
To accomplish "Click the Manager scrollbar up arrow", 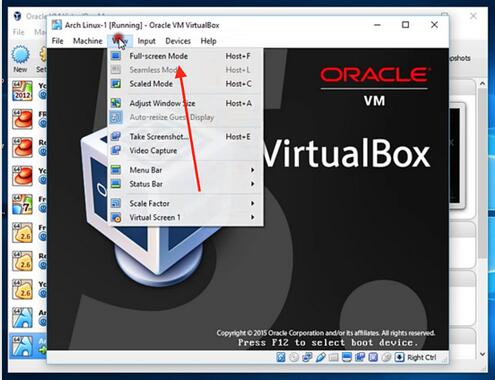I will [482, 84].
